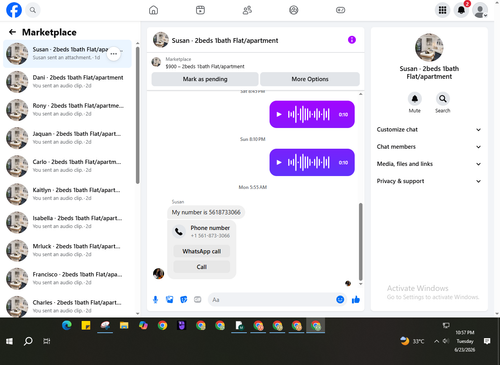The height and width of the screenshot is (365, 500).
Task: Open options menu for Susan conversation
Action: (114, 54)
